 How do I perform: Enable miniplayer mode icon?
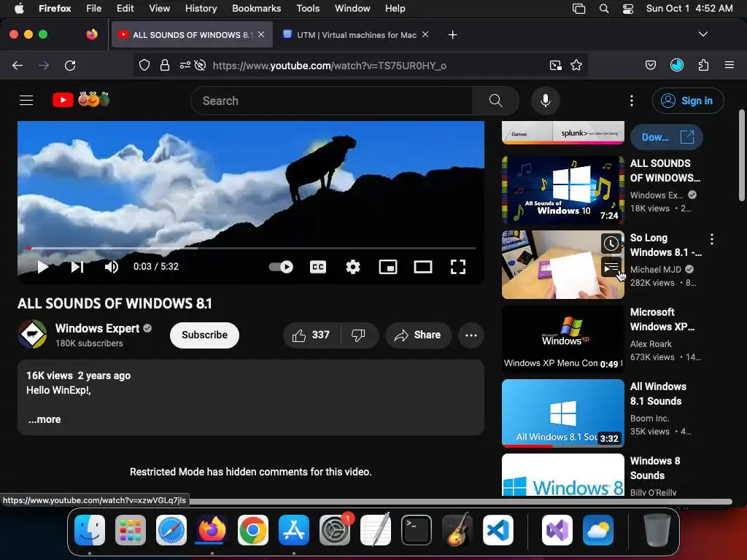388,267
